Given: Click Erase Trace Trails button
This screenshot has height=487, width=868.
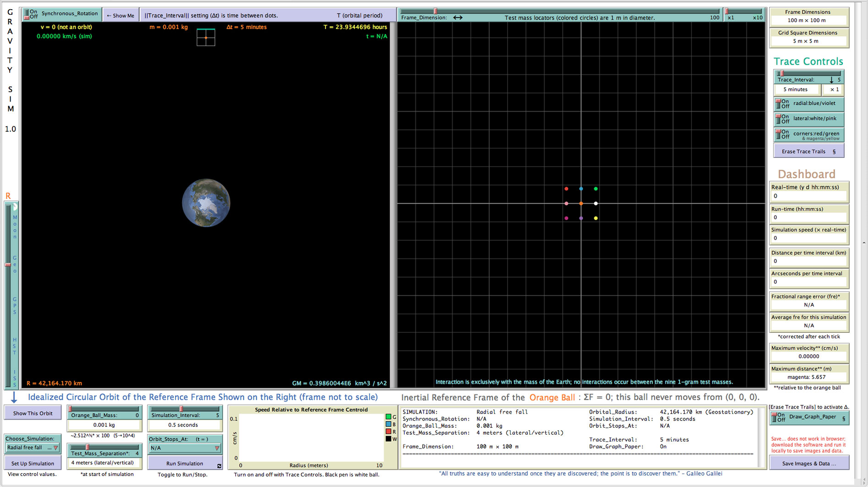Looking at the screenshot, I should pyautogui.click(x=808, y=151).
